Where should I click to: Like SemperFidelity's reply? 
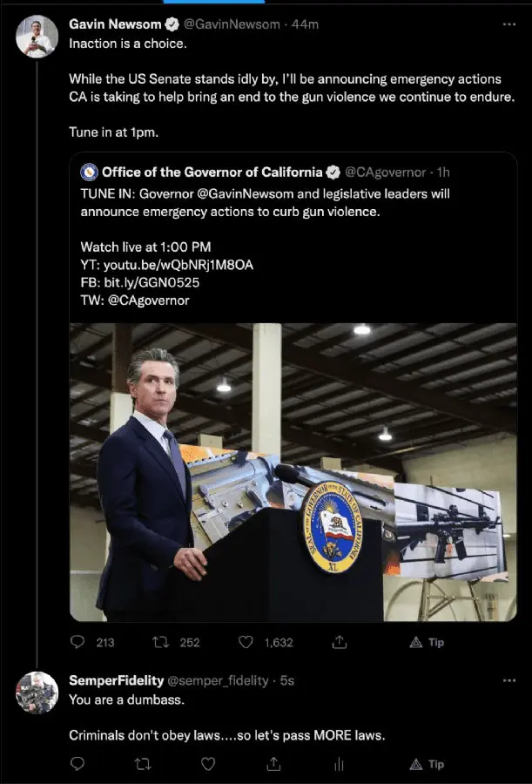tap(208, 764)
